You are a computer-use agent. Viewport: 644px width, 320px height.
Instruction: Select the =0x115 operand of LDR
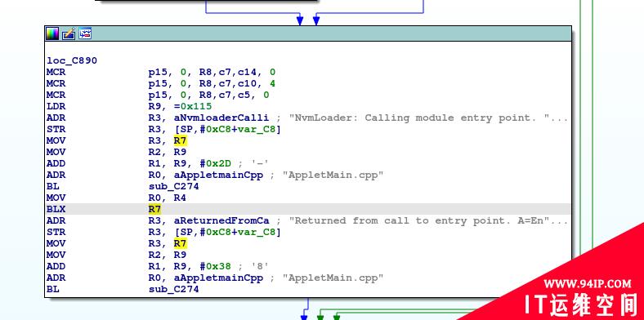tap(193, 107)
